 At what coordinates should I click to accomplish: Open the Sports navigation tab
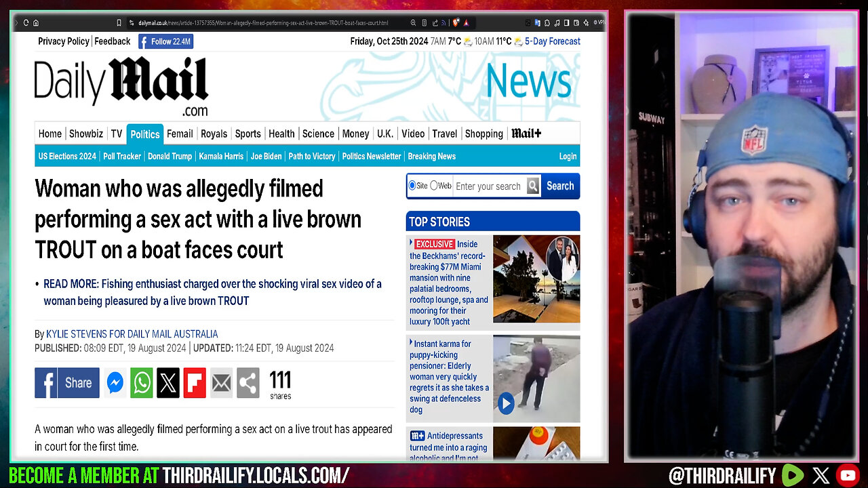point(248,134)
